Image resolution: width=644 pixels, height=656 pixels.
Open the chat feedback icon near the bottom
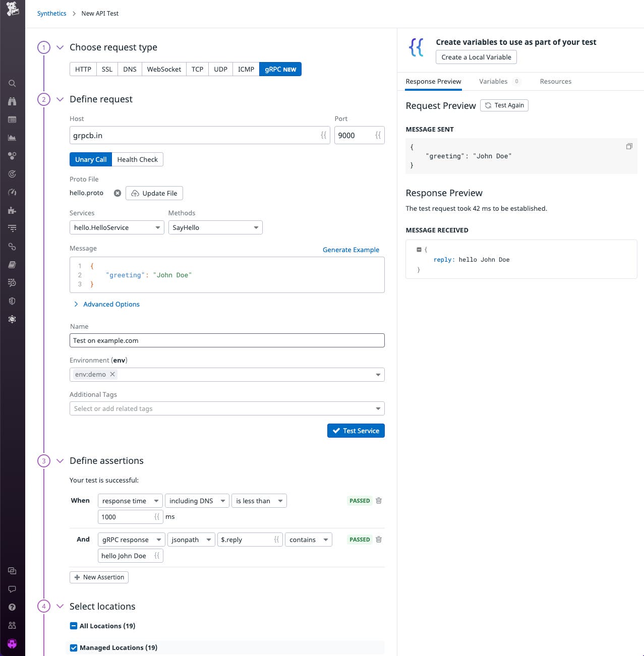tap(12, 589)
